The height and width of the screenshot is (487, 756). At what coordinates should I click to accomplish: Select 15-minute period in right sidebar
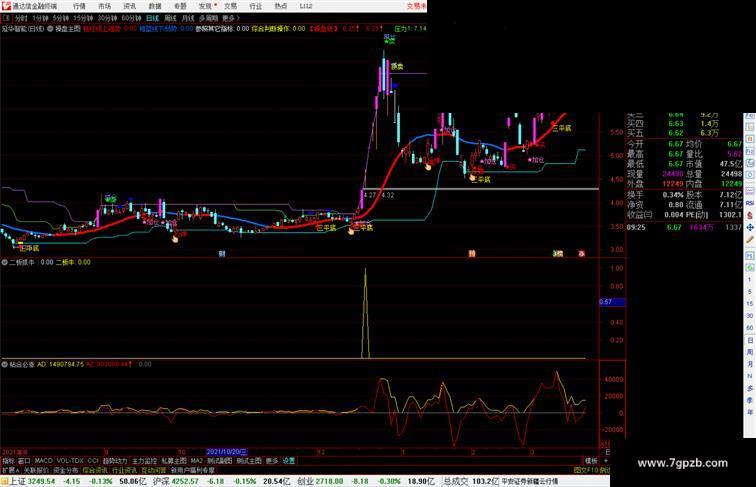pyautogui.click(x=750, y=304)
